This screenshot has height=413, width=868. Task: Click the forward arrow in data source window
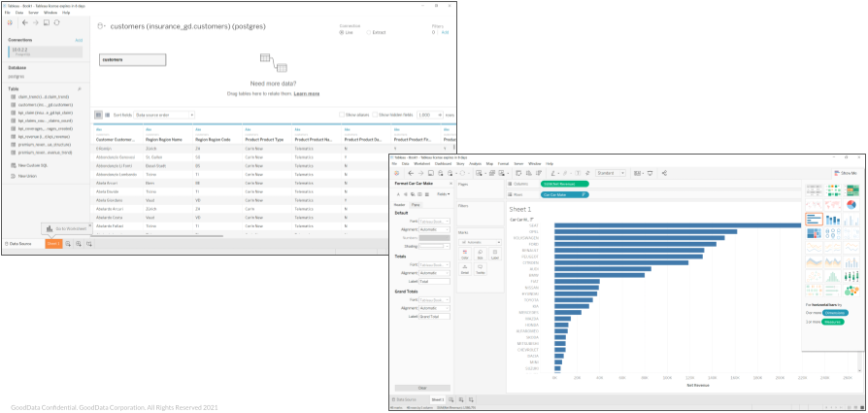[35, 22]
